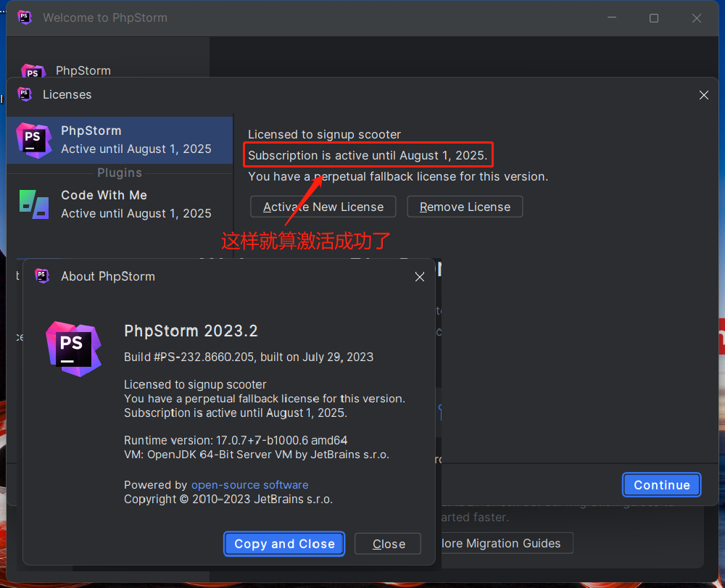Close the Welcome to PhpStorm window

(697, 18)
